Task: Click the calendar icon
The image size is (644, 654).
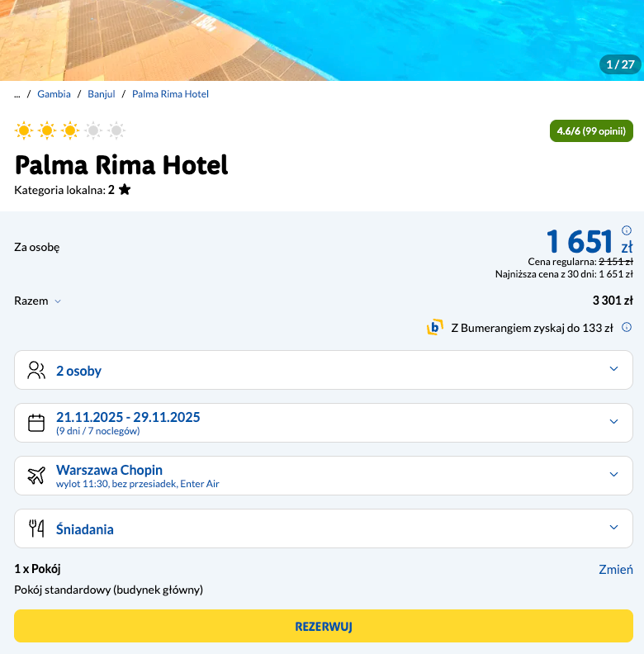Action: (36, 423)
